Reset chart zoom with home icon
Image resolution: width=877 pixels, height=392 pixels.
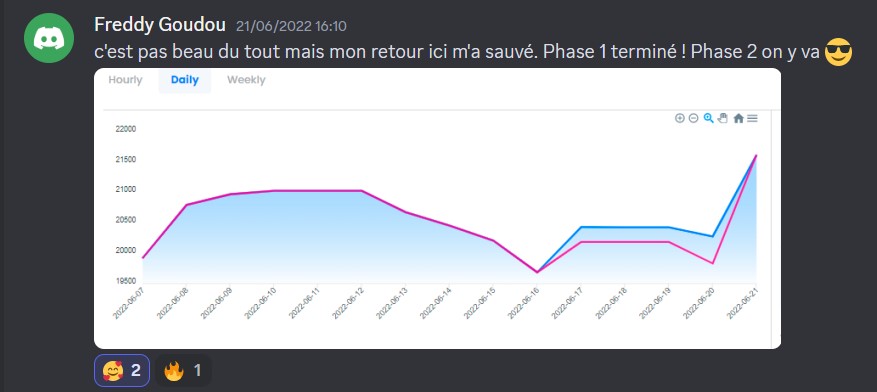[x=738, y=118]
